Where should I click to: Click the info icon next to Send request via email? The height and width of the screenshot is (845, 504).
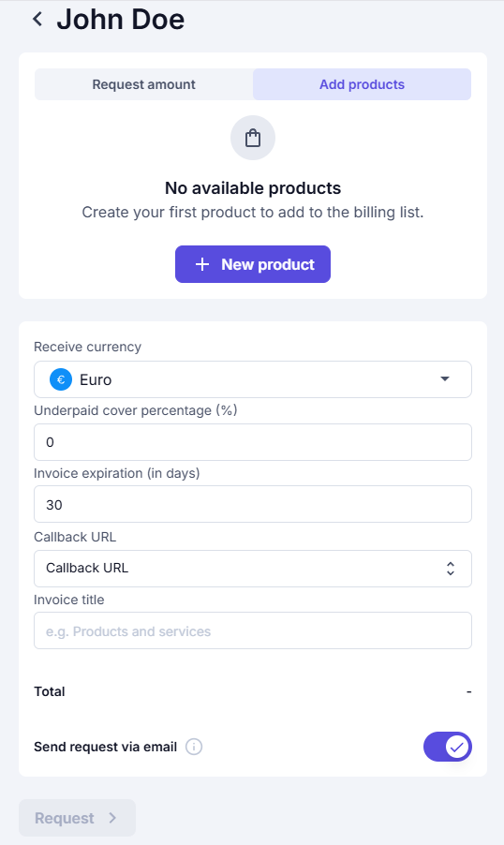pos(194,747)
